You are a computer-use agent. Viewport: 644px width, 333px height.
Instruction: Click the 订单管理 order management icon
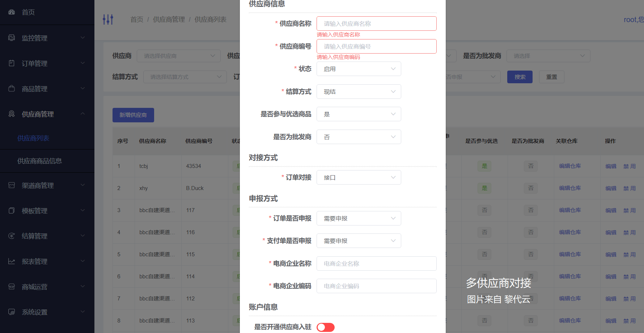[x=11, y=63]
